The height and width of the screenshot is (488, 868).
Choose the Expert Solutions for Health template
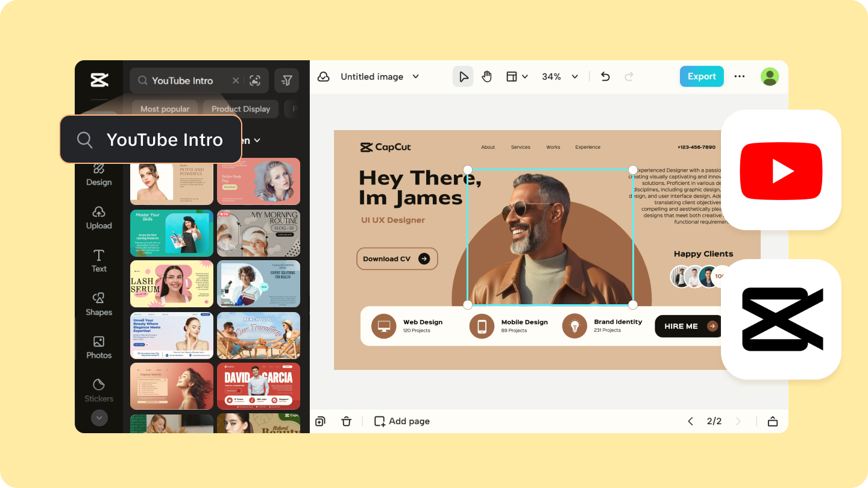[x=259, y=284]
